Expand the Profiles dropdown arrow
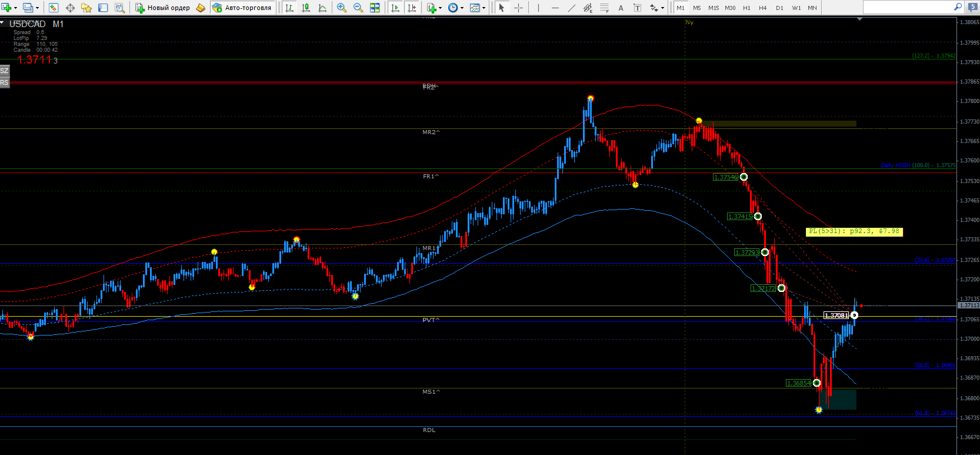Image resolution: width=980 pixels, height=455 pixels. (x=37, y=8)
